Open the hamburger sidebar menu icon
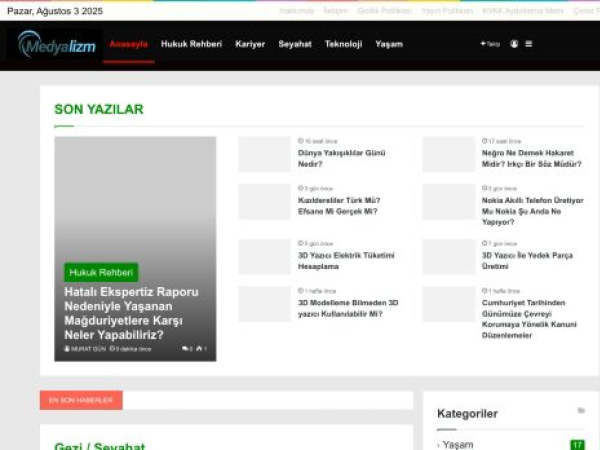Screen dimensions: 600x450 click(529, 44)
